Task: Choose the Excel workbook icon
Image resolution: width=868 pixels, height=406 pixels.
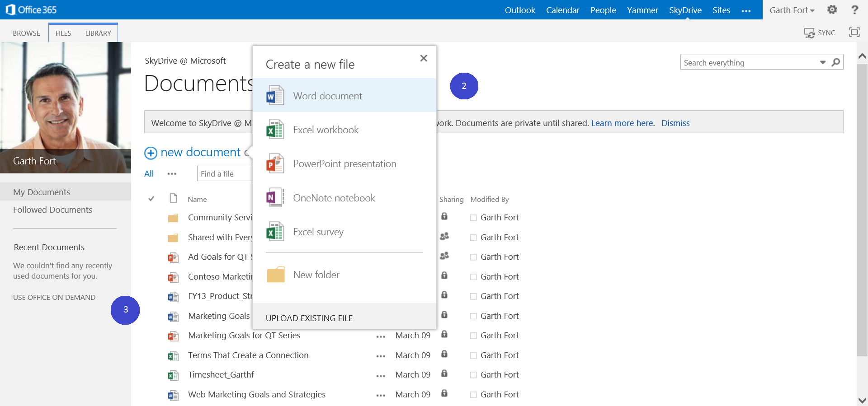Action: point(275,130)
